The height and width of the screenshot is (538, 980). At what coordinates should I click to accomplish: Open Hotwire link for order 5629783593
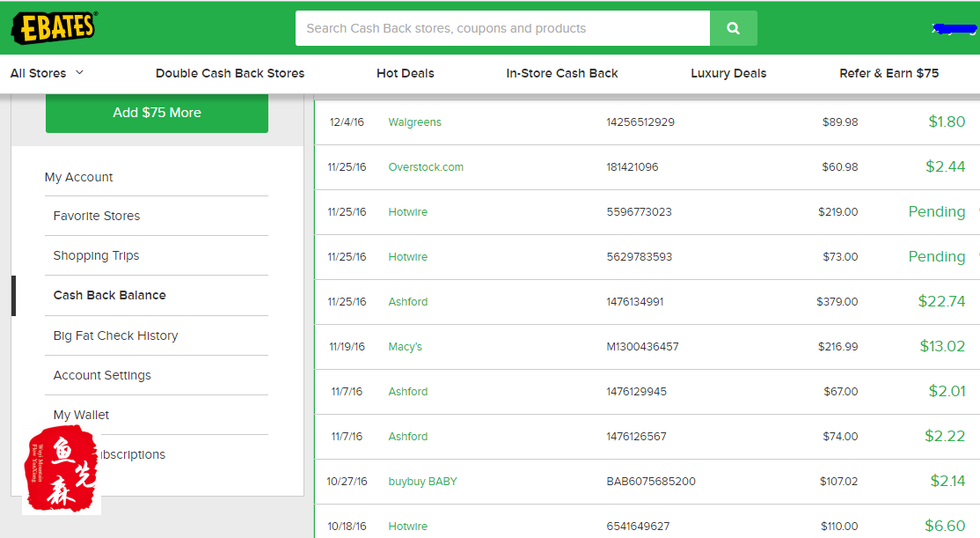407,257
